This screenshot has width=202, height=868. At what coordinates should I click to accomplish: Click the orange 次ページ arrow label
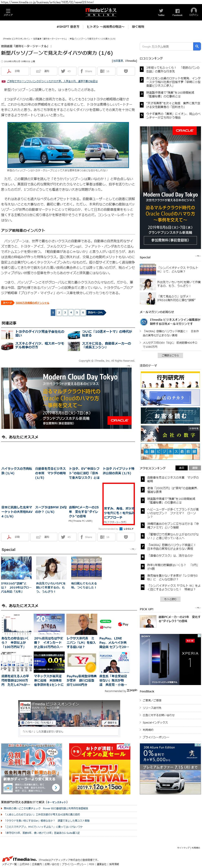[8, 303]
